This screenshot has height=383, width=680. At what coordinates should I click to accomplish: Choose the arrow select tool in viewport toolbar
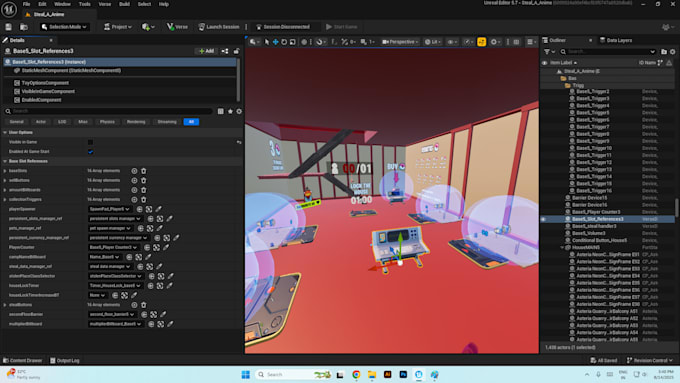tap(267, 42)
